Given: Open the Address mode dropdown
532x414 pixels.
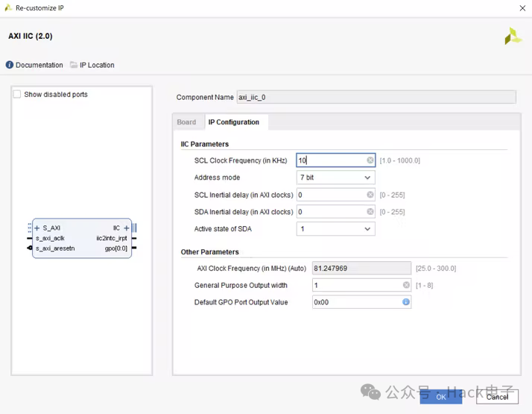Looking at the screenshot, I should pyautogui.click(x=335, y=178).
